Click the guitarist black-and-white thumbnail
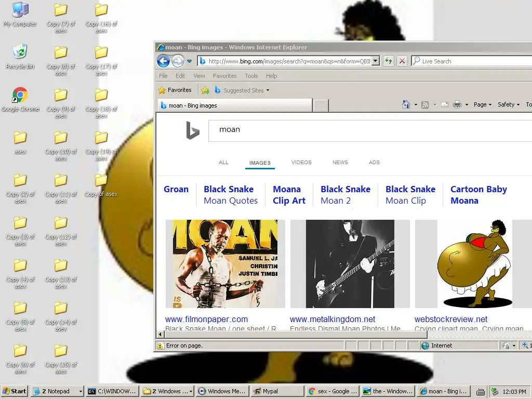 (x=350, y=264)
